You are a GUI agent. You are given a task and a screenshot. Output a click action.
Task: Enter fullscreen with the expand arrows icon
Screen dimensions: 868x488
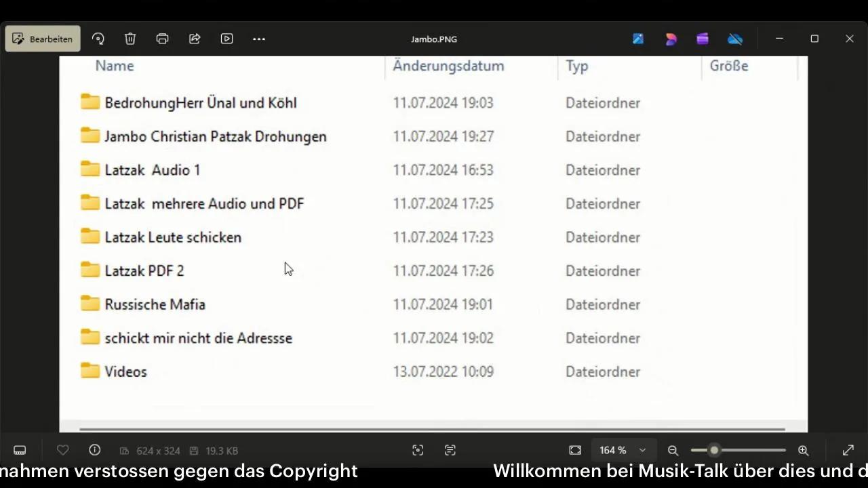[848, 450]
